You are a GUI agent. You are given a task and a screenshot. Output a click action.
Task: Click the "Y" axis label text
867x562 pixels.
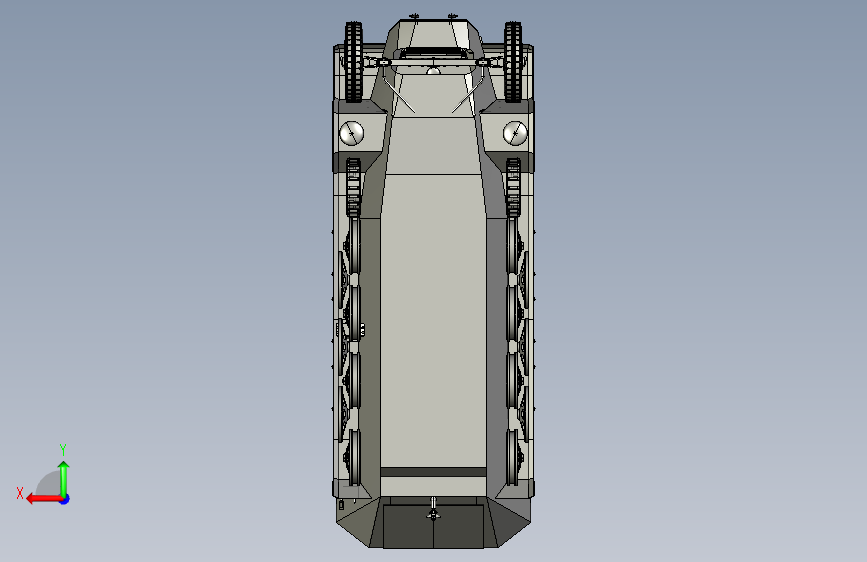coord(63,449)
